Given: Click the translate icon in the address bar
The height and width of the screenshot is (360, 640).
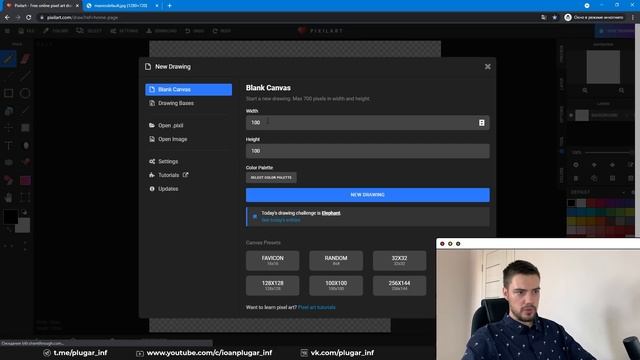Looking at the screenshot, I should point(543,18).
